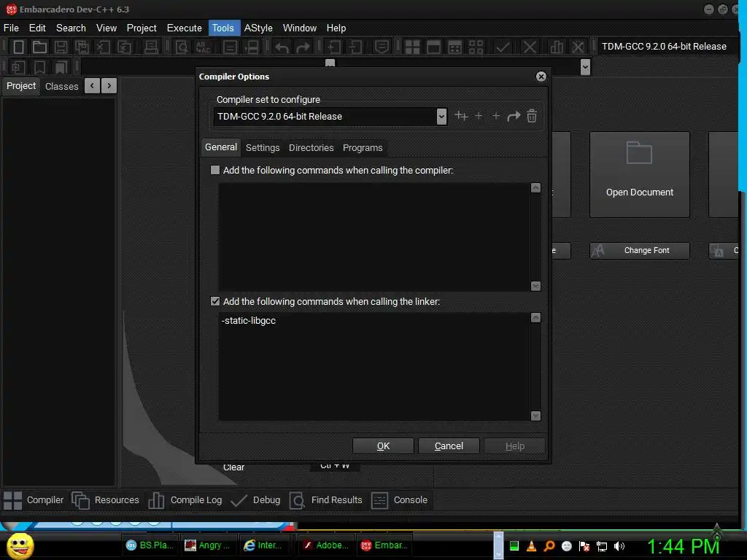Click the Toggle Comment toolbar icon
747x560 pixels.
pos(382,47)
